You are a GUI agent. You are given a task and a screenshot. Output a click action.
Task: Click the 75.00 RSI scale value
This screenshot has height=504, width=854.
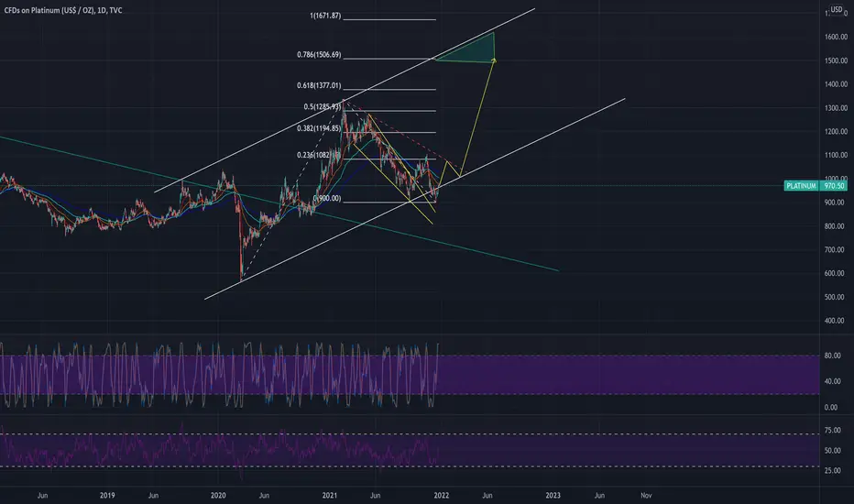click(832, 430)
